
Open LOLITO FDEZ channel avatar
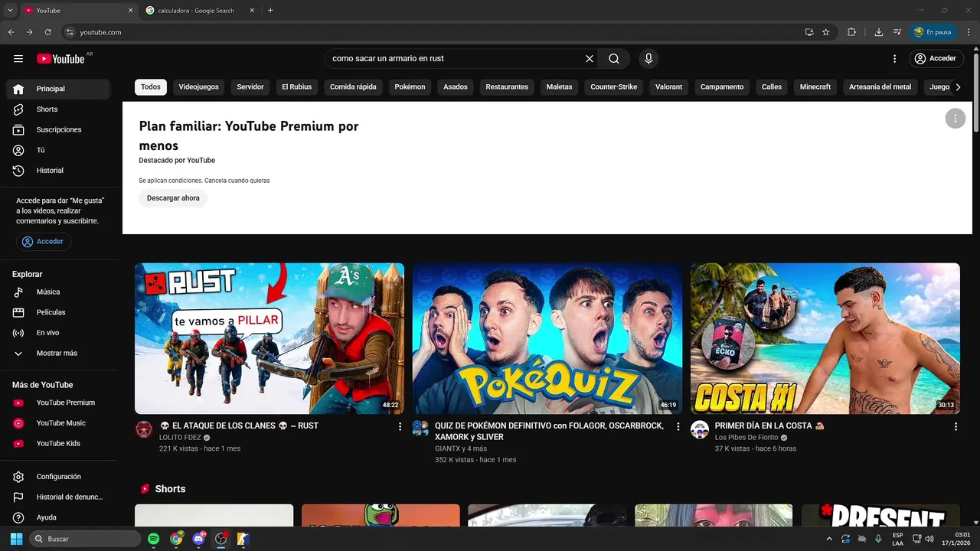point(144,429)
